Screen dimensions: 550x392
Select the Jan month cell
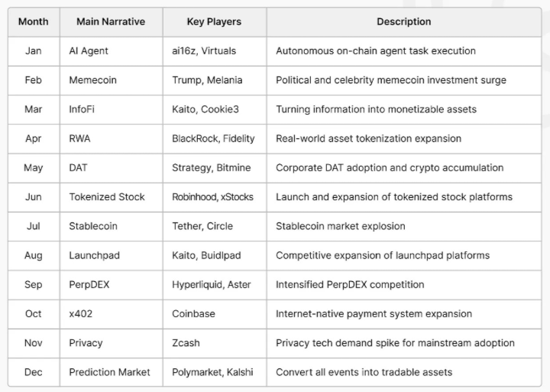coord(33,50)
